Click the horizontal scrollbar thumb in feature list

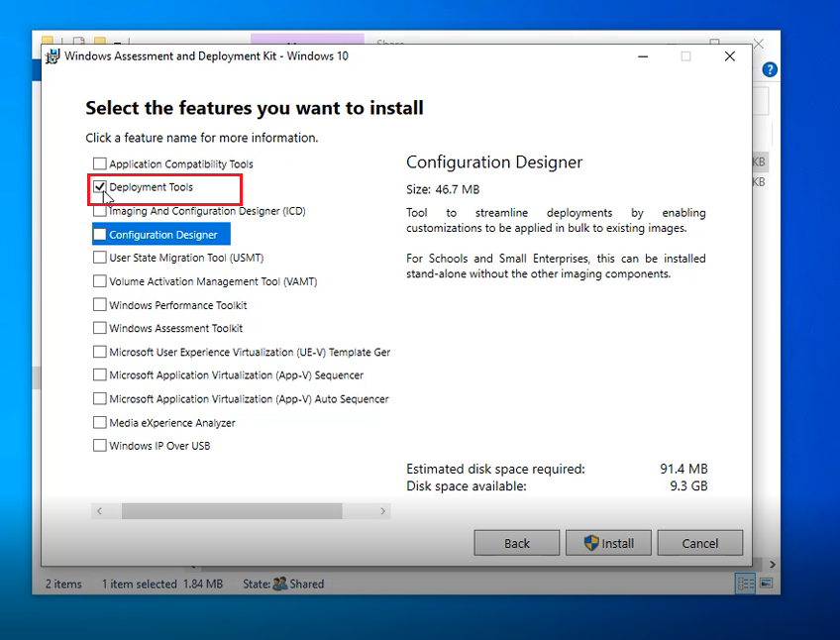(x=232, y=511)
